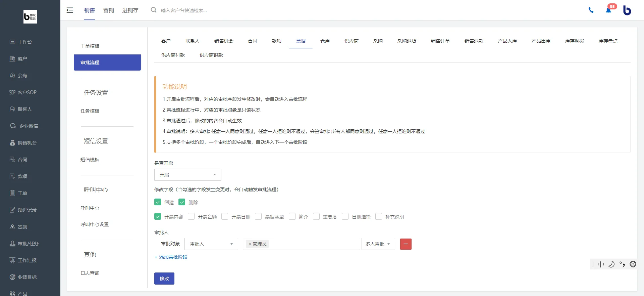Open the 是否开启 dropdown
Viewport: 644px width, 296px height.
[x=188, y=175]
